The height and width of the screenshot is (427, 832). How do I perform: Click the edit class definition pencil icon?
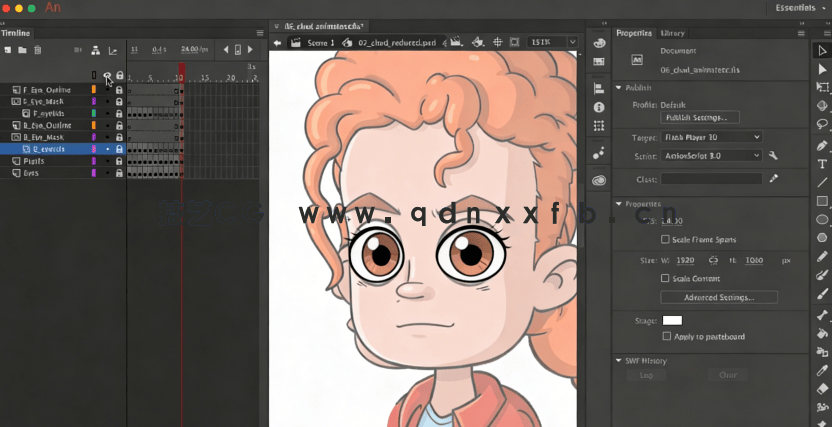coord(774,179)
